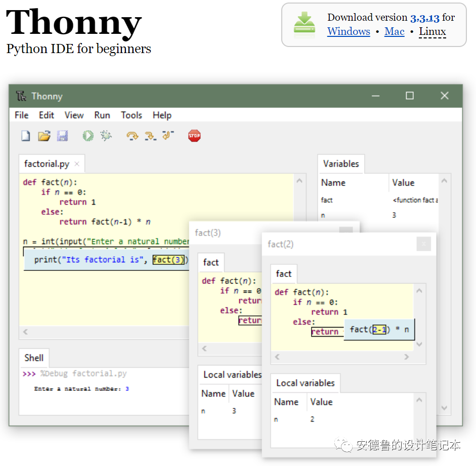
Task: Click fact(2) code scroll up arrow
Action: (x=419, y=291)
